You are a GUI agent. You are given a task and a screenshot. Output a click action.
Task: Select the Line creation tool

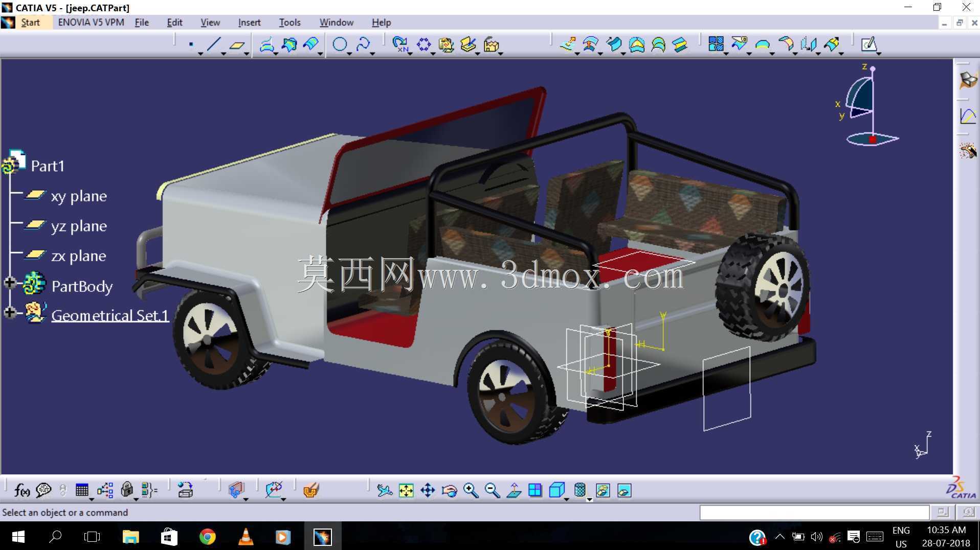coord(214,44)
